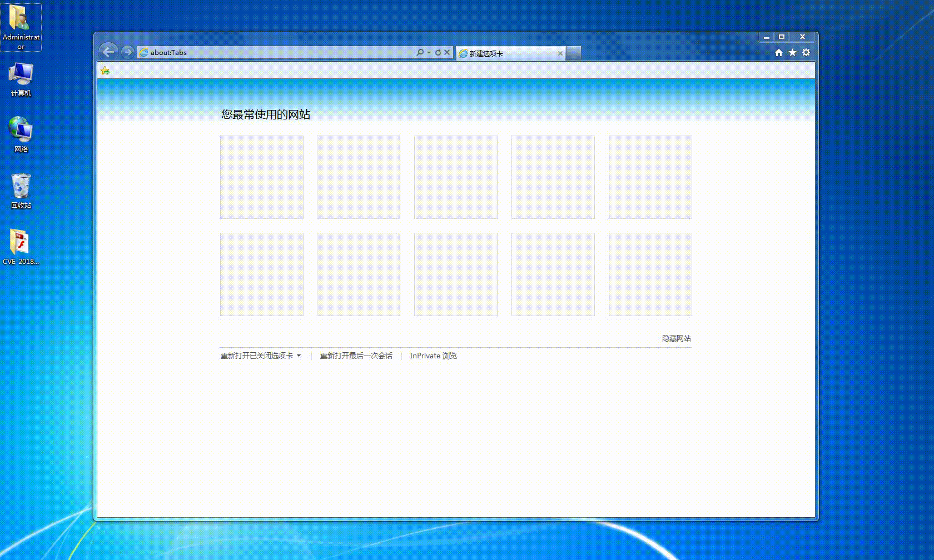934x560 pixels.
Task: Select the 网络 desktop icon
Action: point(21,134)
